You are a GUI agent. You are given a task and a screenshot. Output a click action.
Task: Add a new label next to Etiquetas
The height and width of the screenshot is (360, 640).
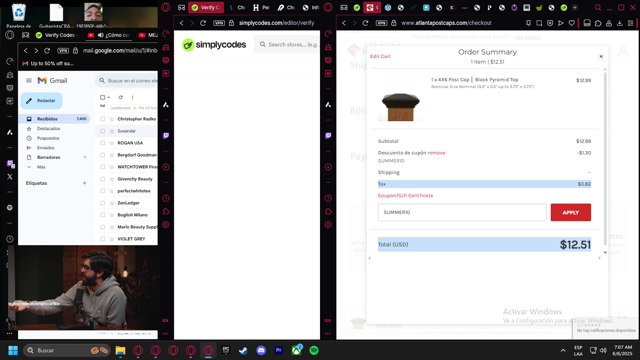(x=84, y=183)
